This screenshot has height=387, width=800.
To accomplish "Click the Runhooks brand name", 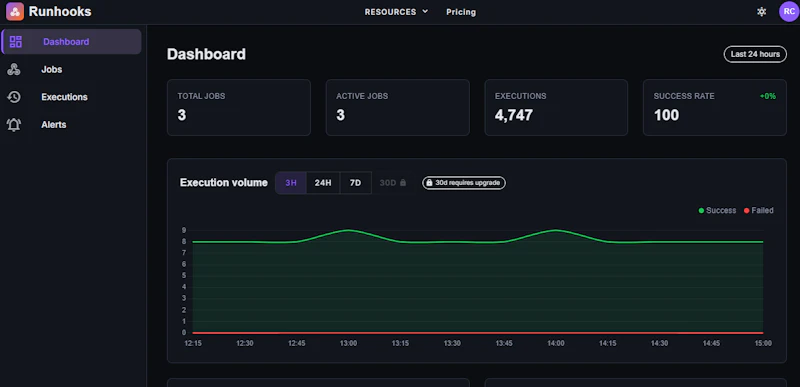I will [x=60, y=11].
